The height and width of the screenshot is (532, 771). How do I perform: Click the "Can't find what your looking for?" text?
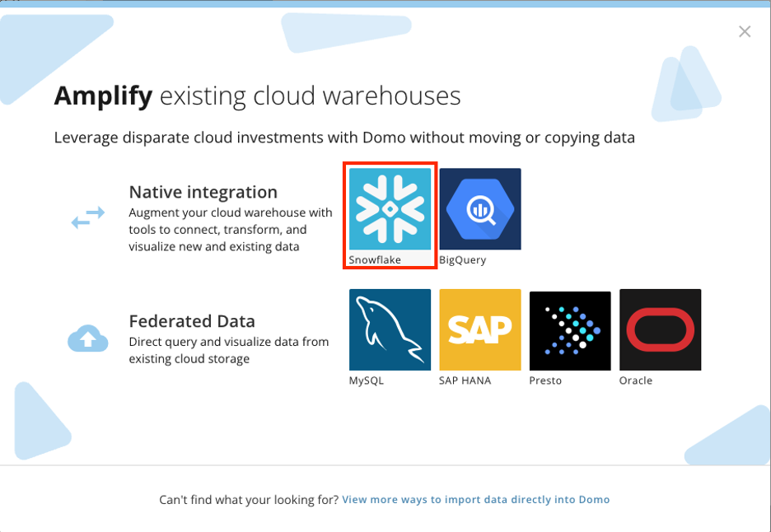(x=249, y=500)
